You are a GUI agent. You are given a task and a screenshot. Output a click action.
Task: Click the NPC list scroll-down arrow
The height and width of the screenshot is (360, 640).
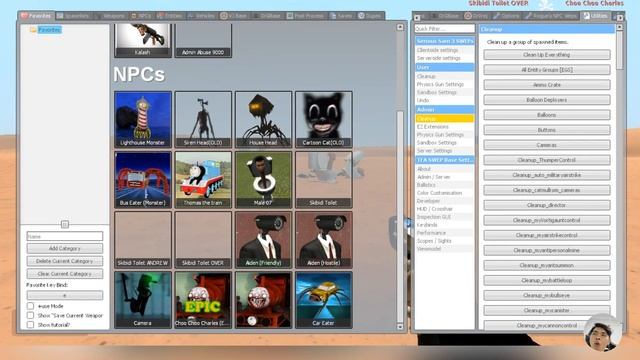click(x=400, y=327)
